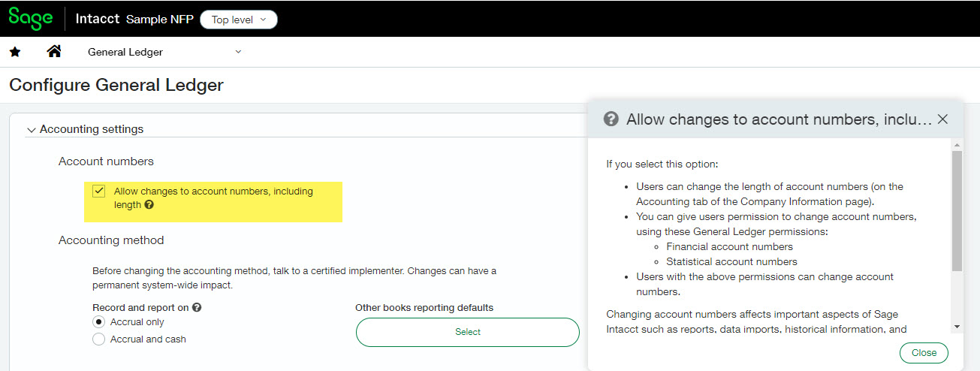
Task: Click the help panel vertical scrollbar thumb
Action: 957,210
